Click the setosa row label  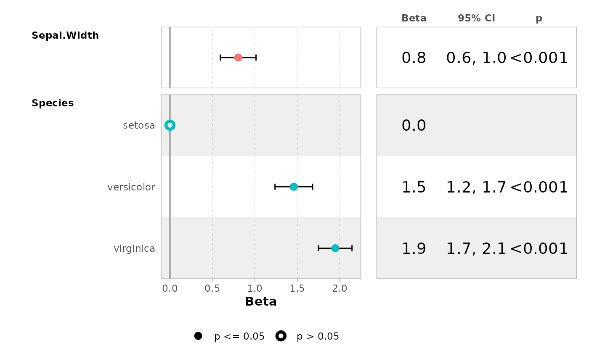pos(139,125)
